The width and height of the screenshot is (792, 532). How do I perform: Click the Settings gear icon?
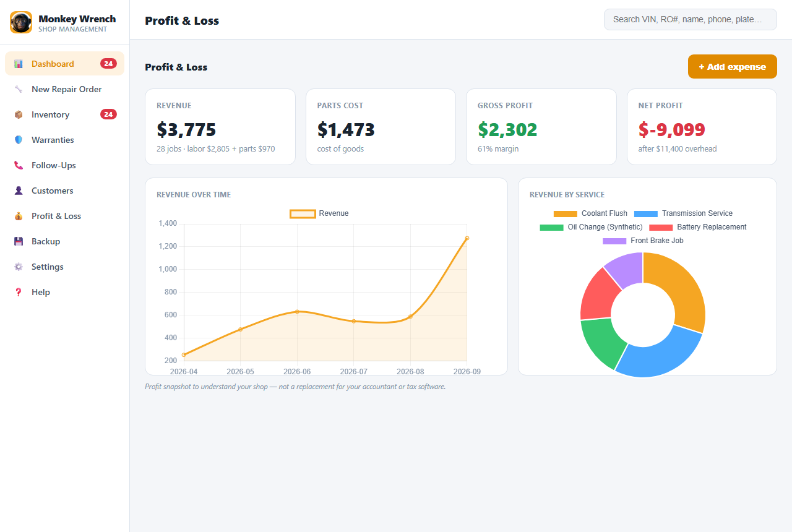(x=19, y=267)
